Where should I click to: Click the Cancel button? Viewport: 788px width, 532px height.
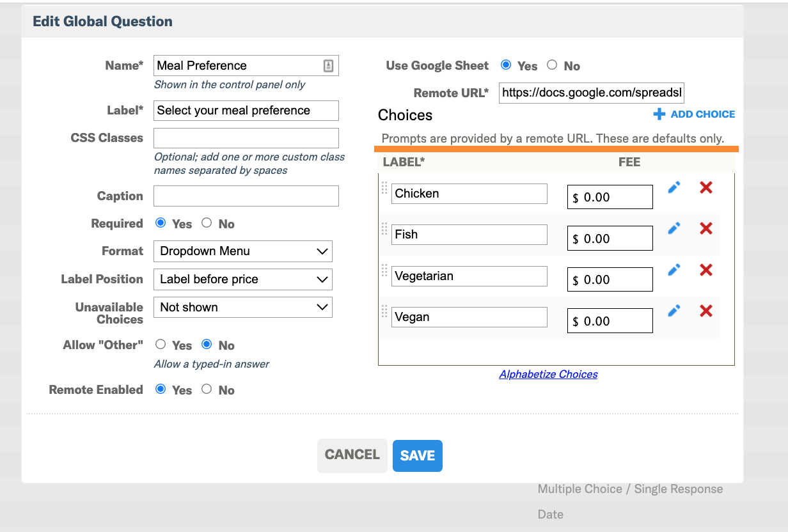click(352, 455)
